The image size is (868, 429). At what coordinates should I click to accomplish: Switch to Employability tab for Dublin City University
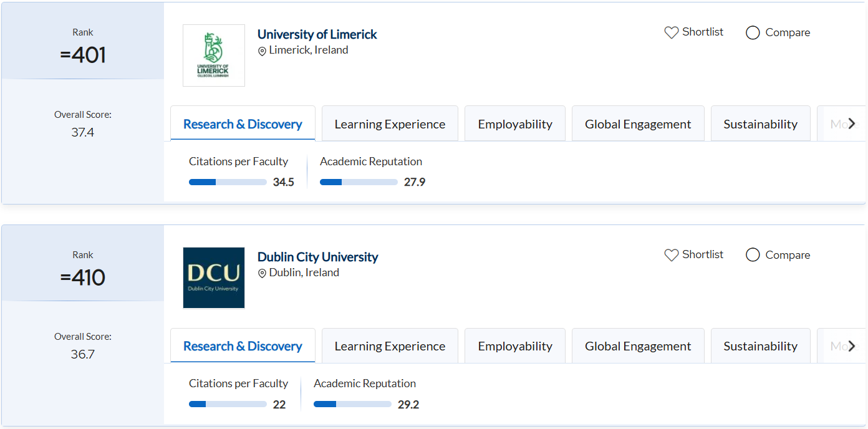515,346
